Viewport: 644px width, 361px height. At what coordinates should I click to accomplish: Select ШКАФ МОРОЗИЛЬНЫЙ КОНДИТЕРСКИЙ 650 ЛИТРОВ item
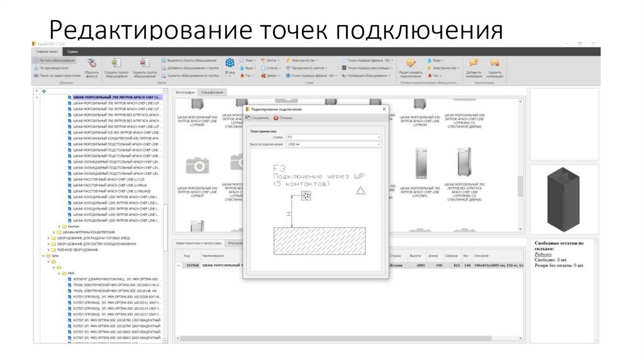116,138
